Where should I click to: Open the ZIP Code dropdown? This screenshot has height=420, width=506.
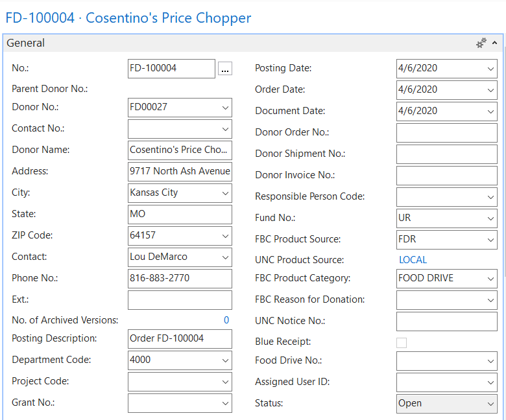[225, 236]
